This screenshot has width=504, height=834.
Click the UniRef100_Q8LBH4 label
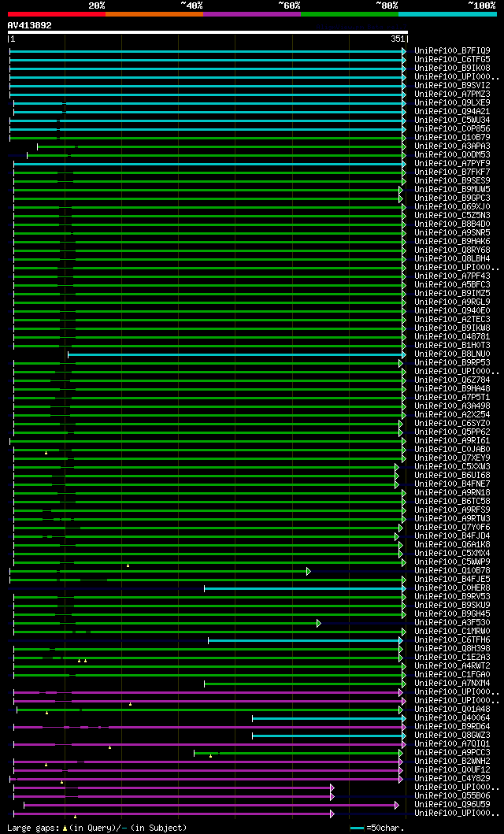click(453, 258)
